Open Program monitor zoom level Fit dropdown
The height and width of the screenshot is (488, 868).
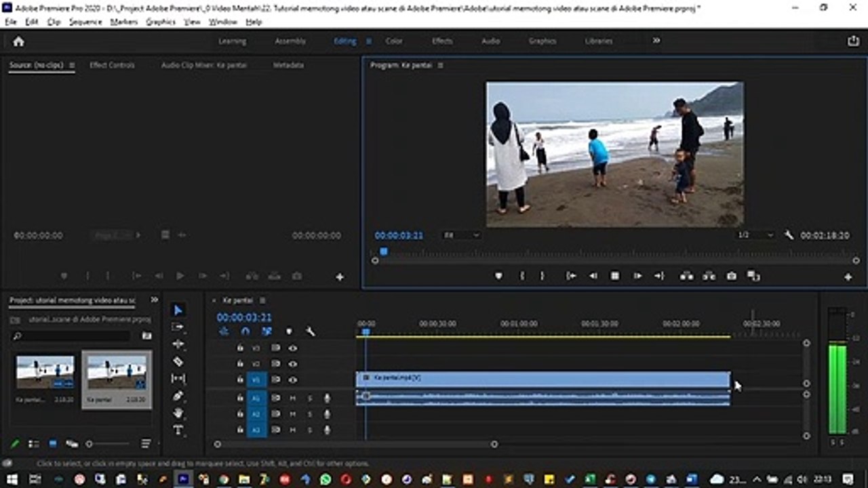tap(462, 235)
